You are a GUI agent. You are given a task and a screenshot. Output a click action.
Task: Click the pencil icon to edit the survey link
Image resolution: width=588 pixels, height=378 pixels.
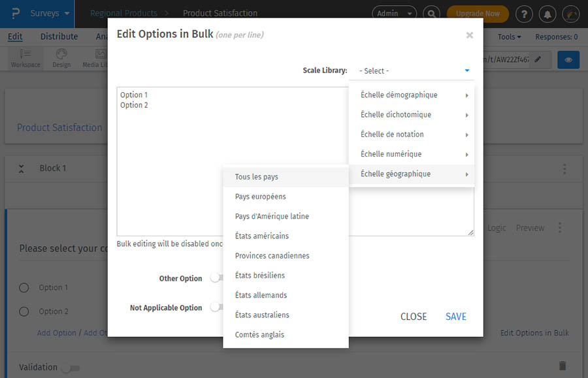[x=538, y=59]
